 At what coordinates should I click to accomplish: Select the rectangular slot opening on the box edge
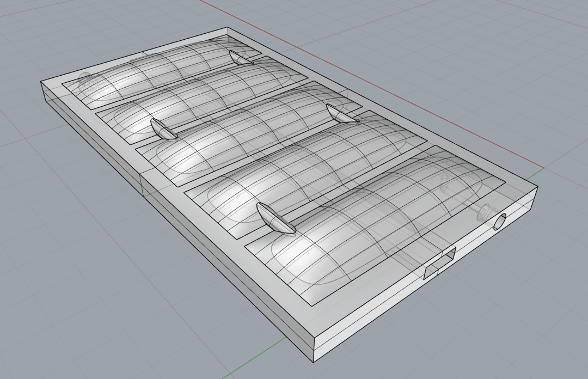[x=440, y=262]
